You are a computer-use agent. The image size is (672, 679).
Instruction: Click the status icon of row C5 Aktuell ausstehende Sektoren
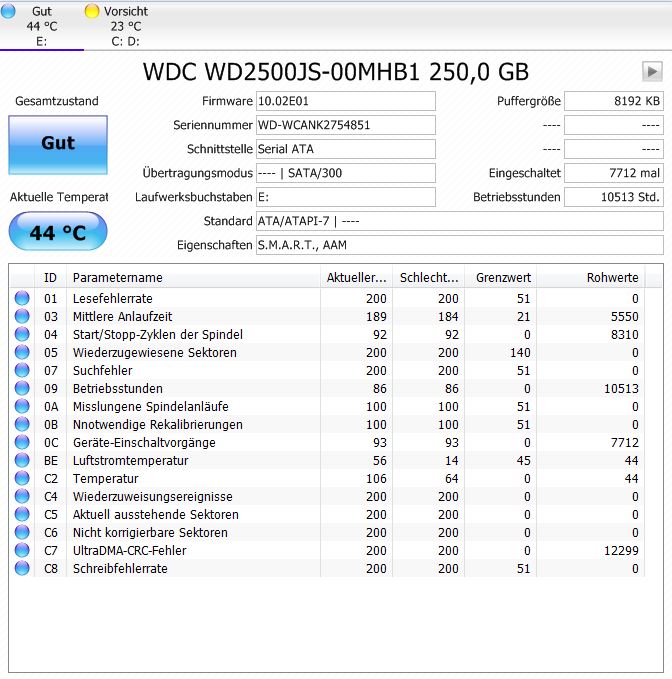22,514
